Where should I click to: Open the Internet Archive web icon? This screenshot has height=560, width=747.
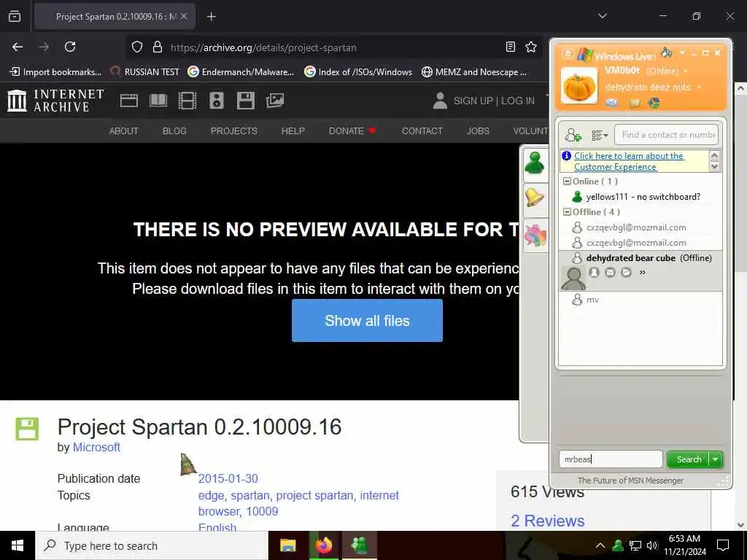coord(128,101)
